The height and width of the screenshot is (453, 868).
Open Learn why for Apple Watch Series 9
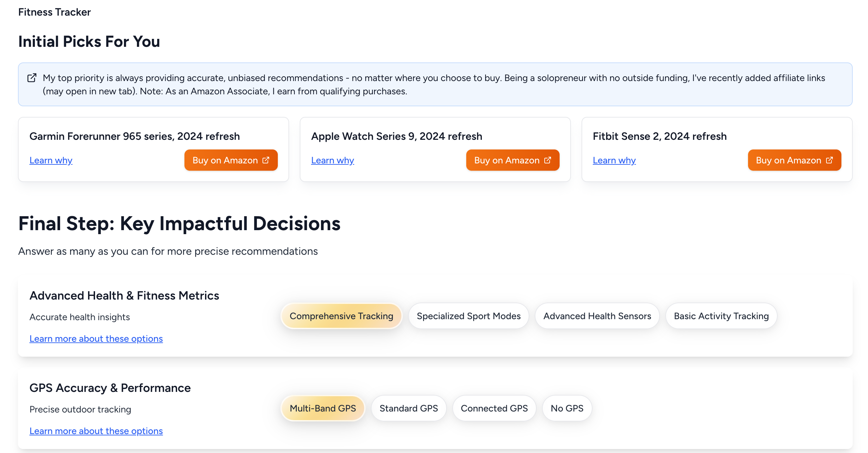pos(333,160)
